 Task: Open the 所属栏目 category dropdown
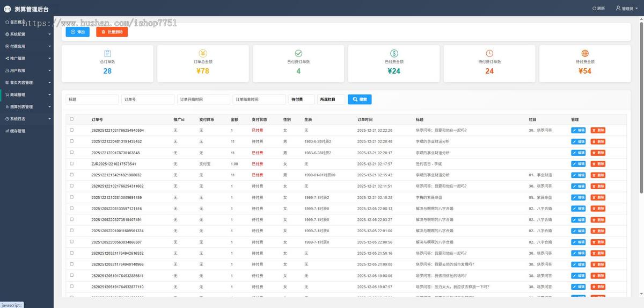pos(331,99)
